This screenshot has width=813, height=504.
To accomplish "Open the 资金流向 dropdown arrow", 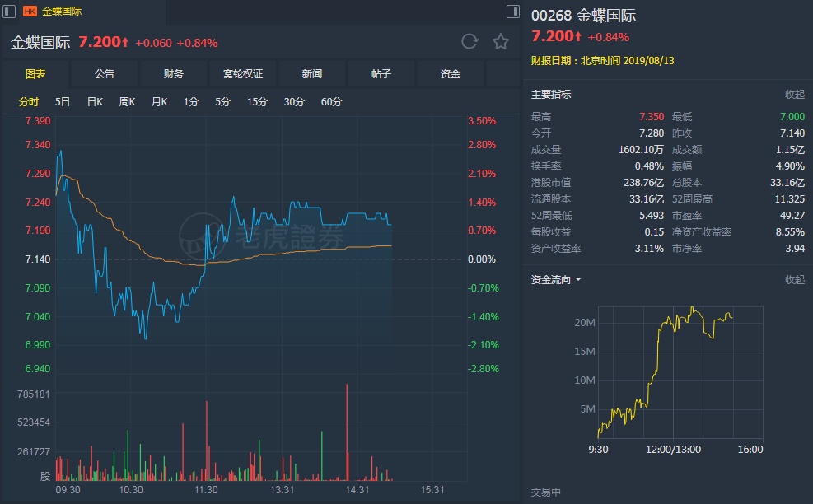I will tap(578, 279).
